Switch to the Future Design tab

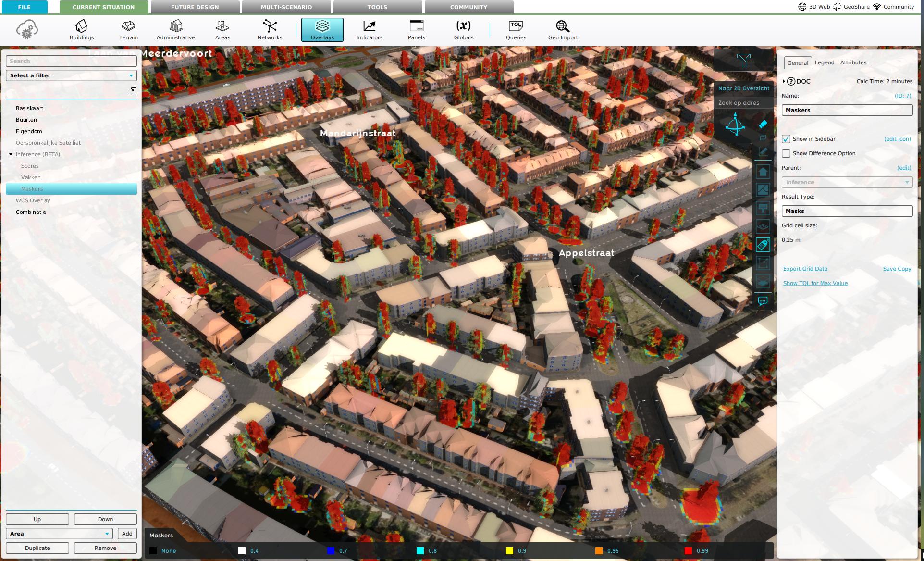pos(195,7)
